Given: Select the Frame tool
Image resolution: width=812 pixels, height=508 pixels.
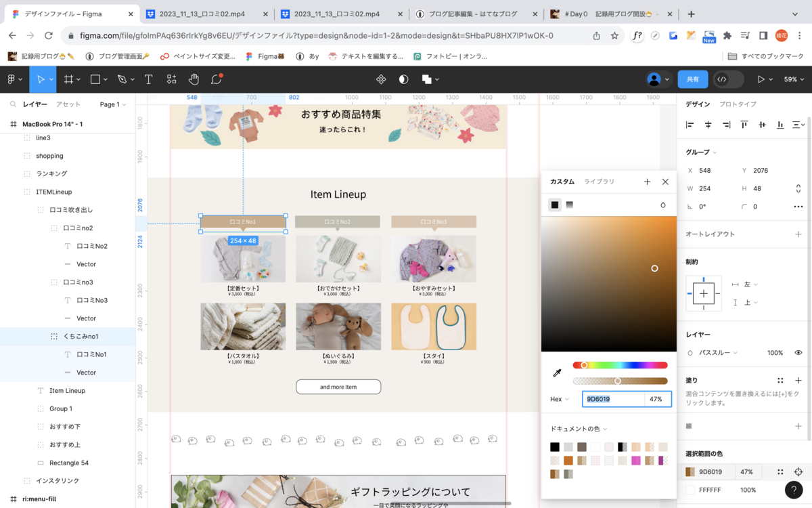Looking at the screenshot, I should point(68,79).
